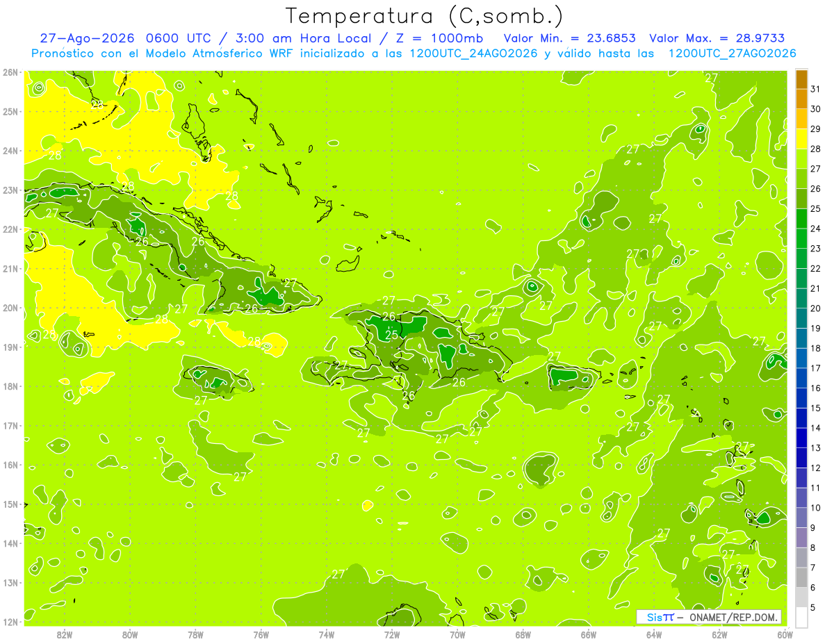Click the '74W' longitude axis label

pyautogui.click(x=327, y=634)
